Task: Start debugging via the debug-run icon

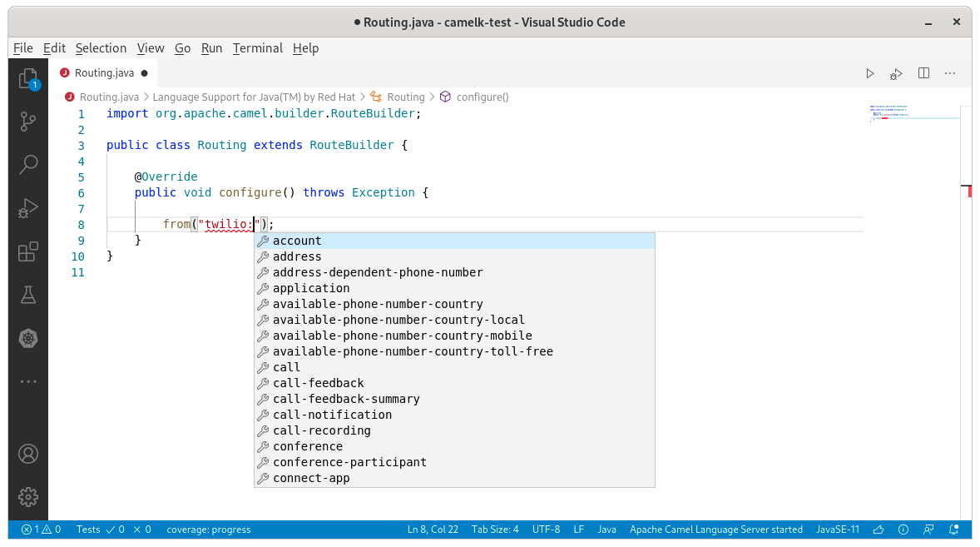Action: click(x=896, y=73)
